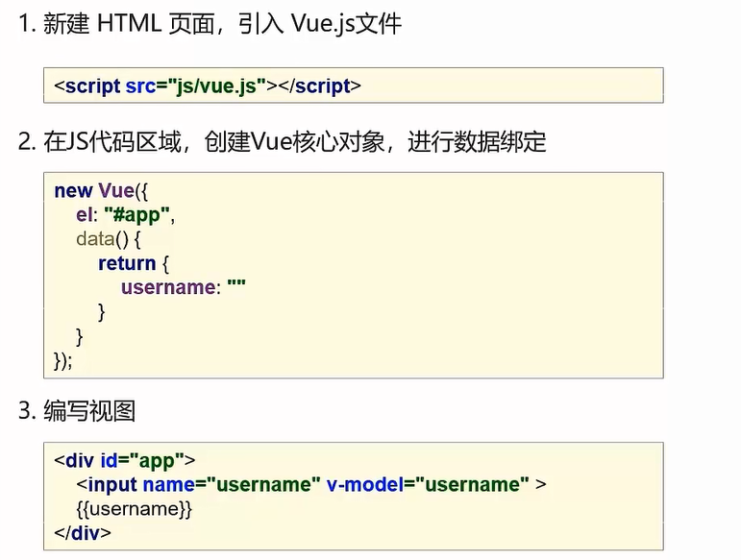This screenshot has height=560, width=741.
Task: Click the 'el: "#app",' code line
Action: point(125,215)
